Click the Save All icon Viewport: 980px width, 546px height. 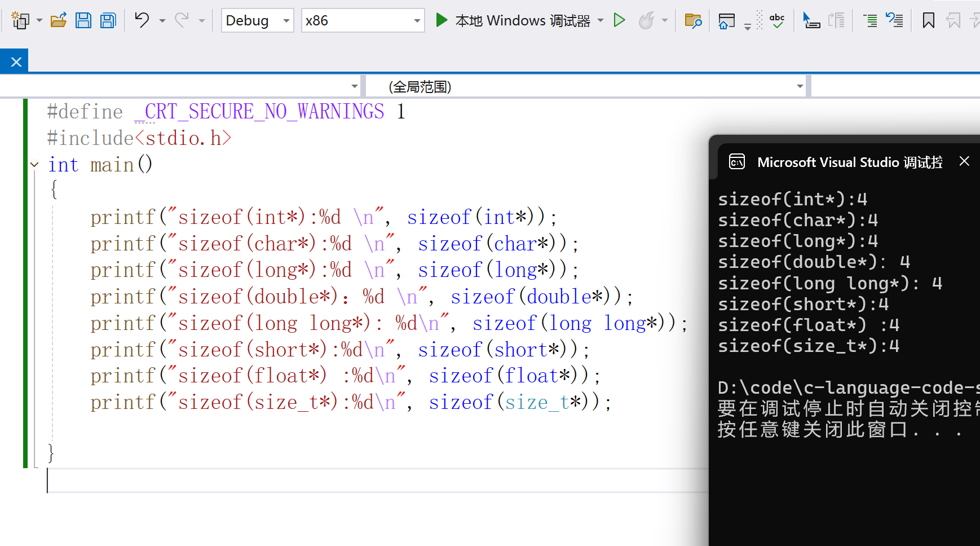tap(108, 21)
